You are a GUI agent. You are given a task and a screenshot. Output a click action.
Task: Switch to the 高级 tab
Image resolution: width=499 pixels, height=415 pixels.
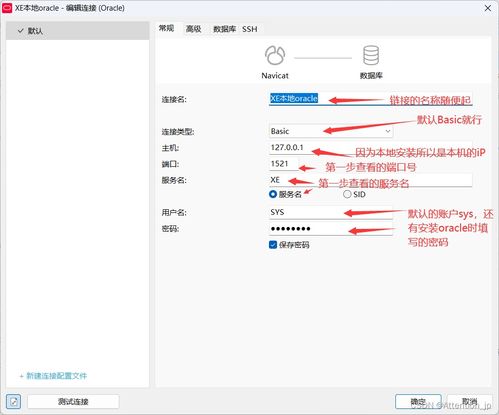click(194, 29)
